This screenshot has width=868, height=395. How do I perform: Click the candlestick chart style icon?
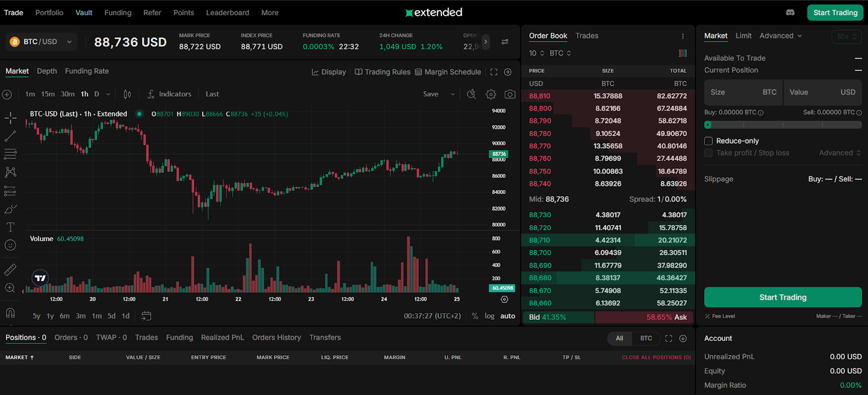click(x=127, y=94)
